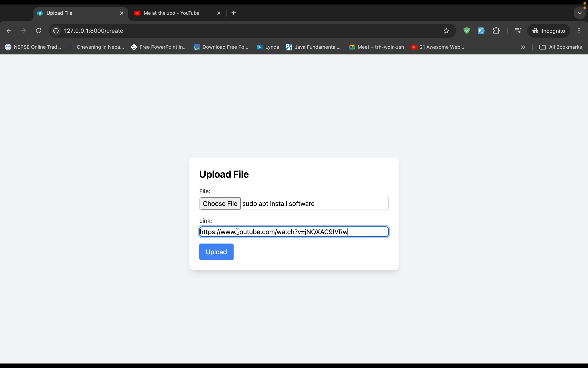
Task: Open the Extensions puzzle menu
Action: pyautogui.click(x=496, y=31)
